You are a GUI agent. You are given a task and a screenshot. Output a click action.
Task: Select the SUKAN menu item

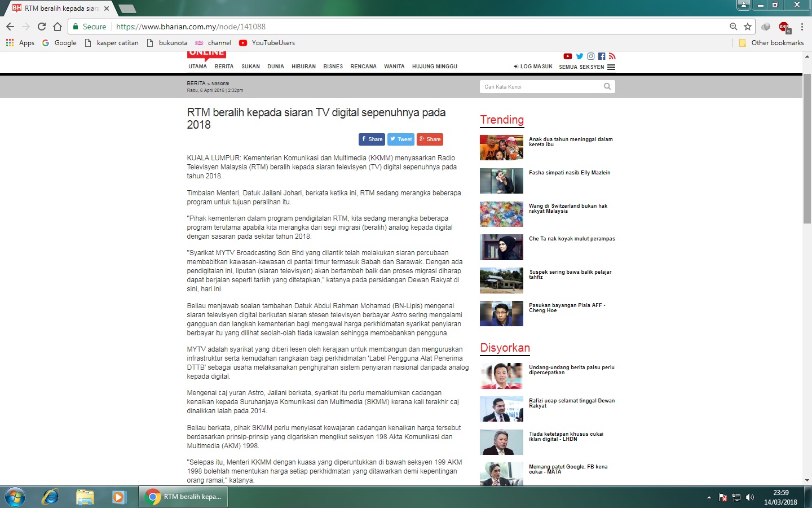pos(250,67)
